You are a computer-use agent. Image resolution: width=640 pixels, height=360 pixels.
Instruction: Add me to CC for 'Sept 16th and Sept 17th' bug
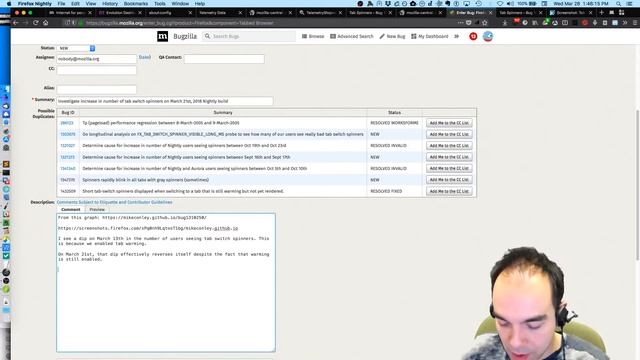[x=449, y=157]
